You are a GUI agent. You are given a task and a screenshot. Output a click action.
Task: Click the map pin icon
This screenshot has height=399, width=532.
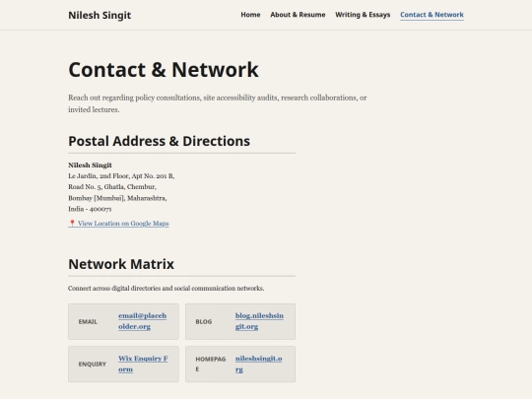72,224
